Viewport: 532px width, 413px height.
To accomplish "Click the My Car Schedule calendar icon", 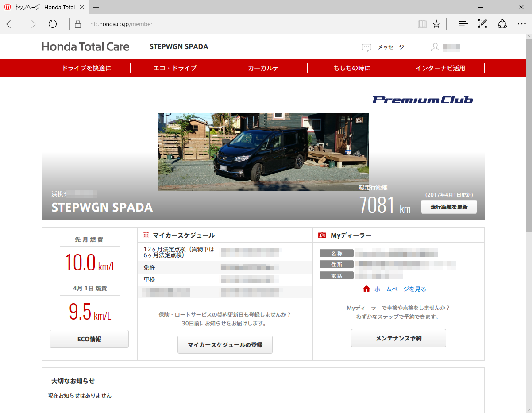I will (x=146, y=235).
